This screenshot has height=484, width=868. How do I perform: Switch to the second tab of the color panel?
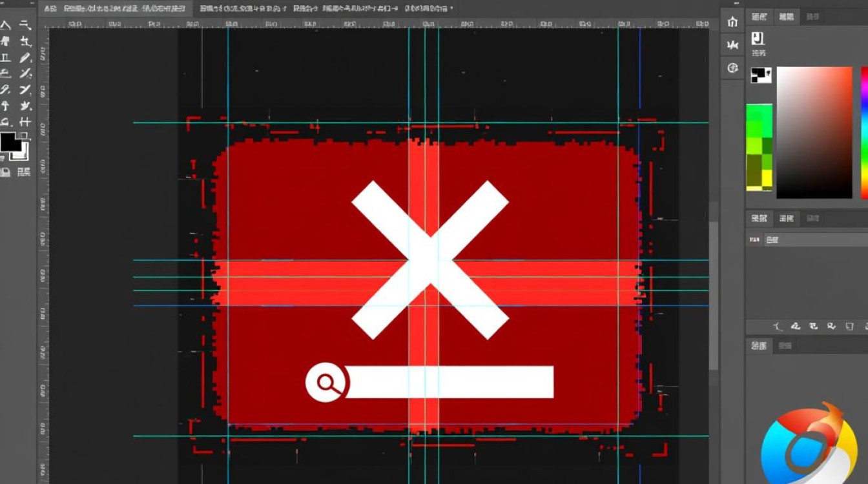click(x=787, y=17)
